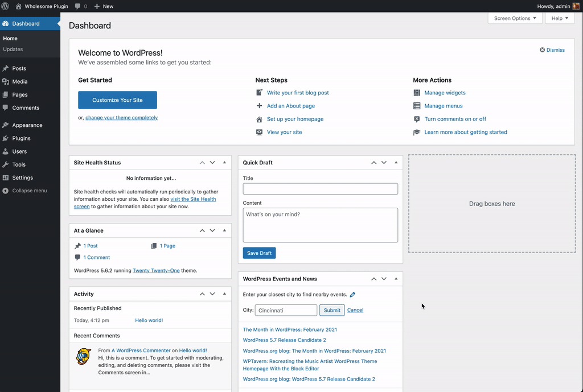Collapse the At a Glance panel
The height and width of the screenshot is (392, 583).
click(224, 230)
